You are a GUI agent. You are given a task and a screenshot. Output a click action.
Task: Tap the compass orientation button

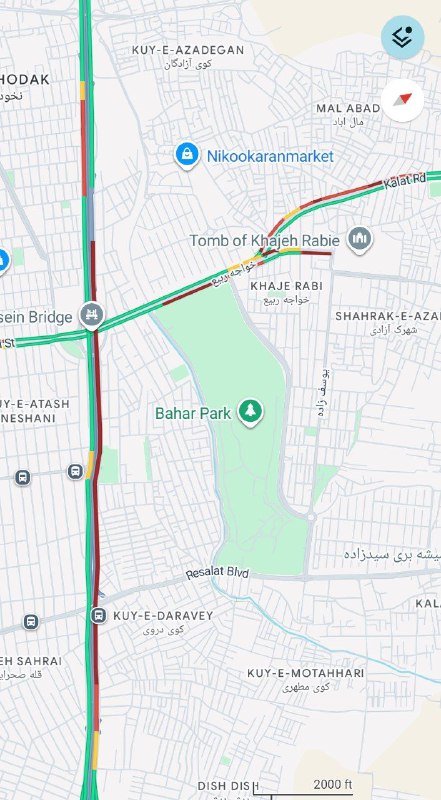point(402,100)
